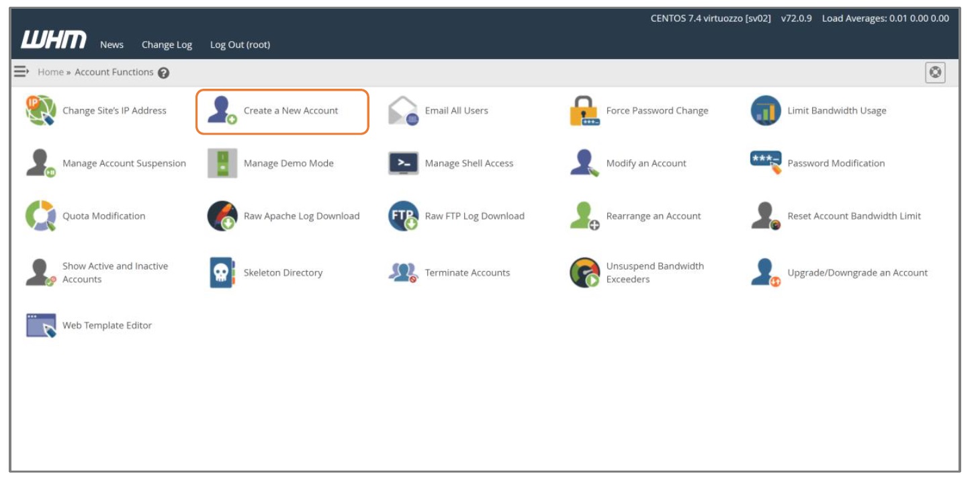Click the CENTOS 7.4 virtuozzo [sv02] text

[x=711, y=19]
